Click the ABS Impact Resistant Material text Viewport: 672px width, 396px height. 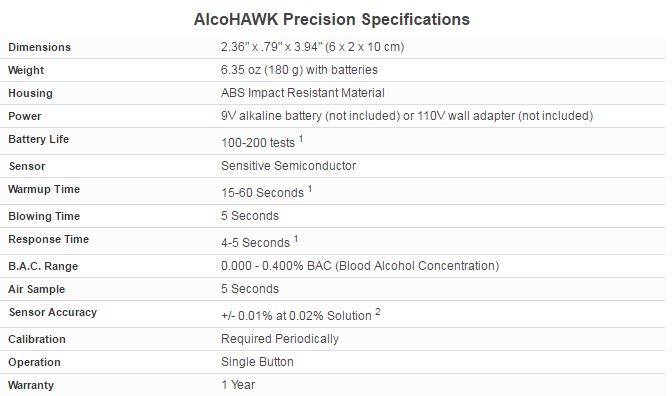coord(303,93)
